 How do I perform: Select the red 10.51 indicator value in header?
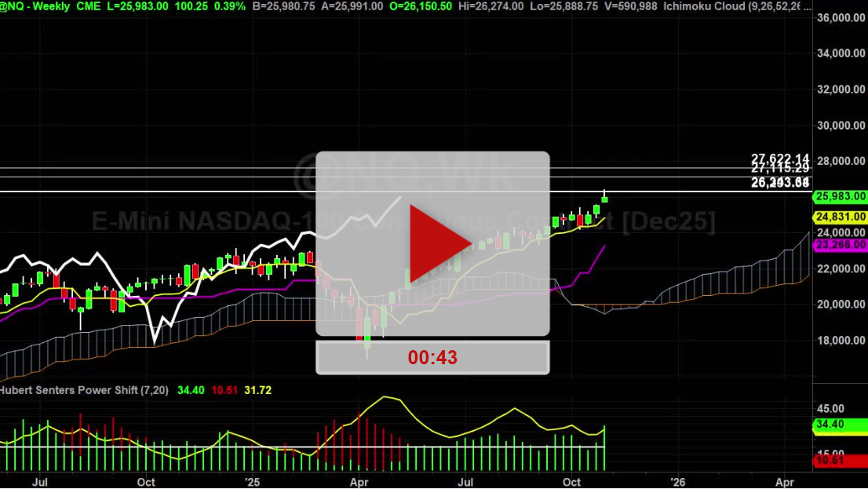[x=224, y=390]
